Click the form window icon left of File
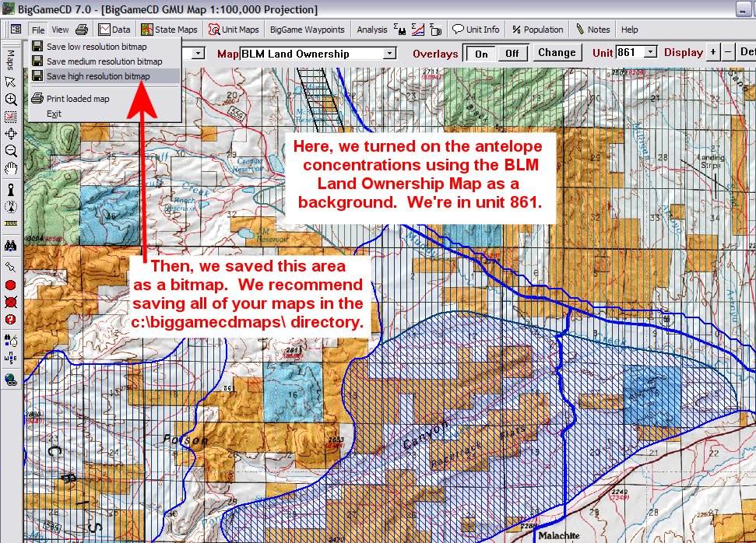This screenshot has width=756, height=543. coord(16,30)
